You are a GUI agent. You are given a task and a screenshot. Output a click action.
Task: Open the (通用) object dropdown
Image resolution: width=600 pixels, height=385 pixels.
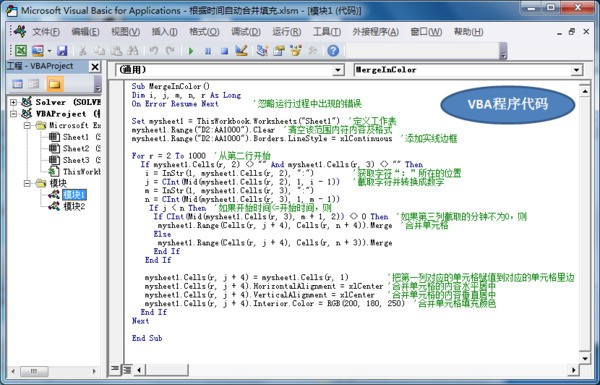337,70
